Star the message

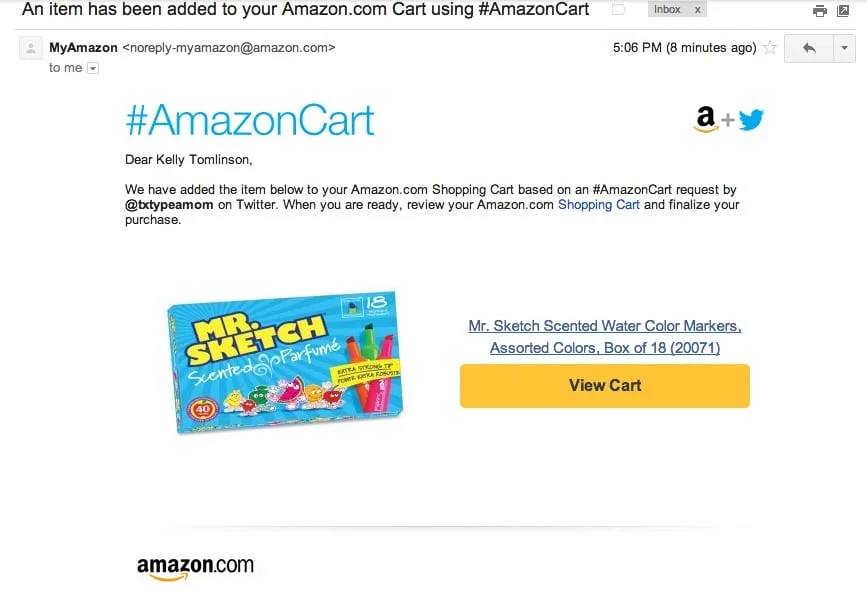point(771,47)
